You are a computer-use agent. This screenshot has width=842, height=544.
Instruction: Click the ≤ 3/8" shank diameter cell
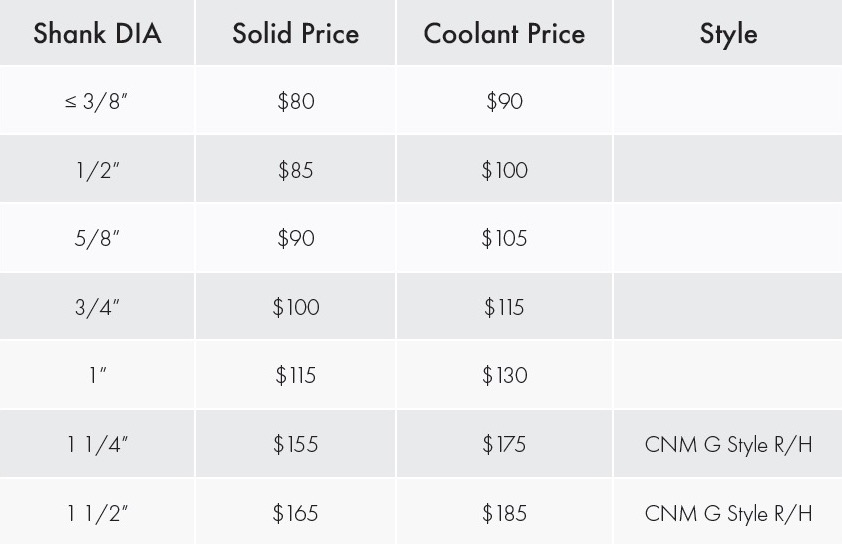(97, 101)
